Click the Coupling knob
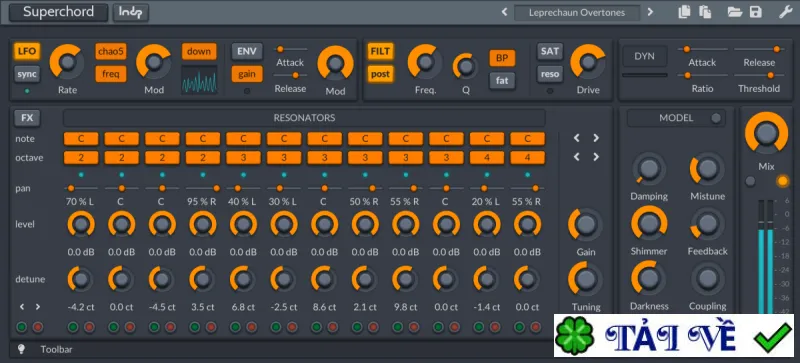The image size is (800, 363). coord(707,279)
